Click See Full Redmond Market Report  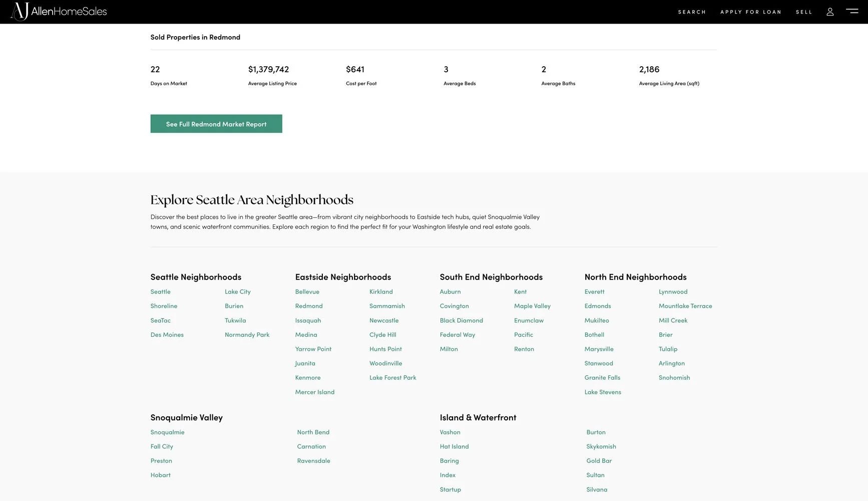(x=216, y=124)
